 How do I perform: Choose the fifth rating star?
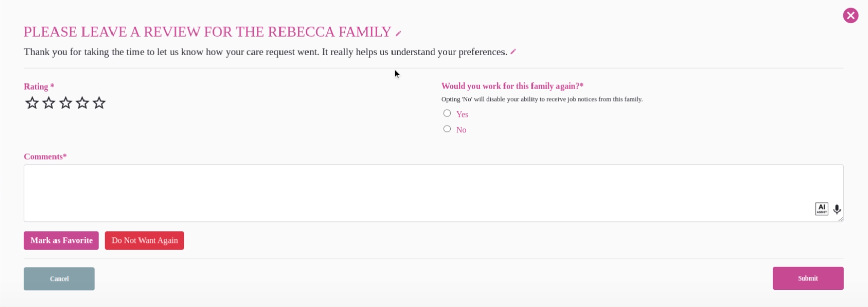click(x=99, y=103)
